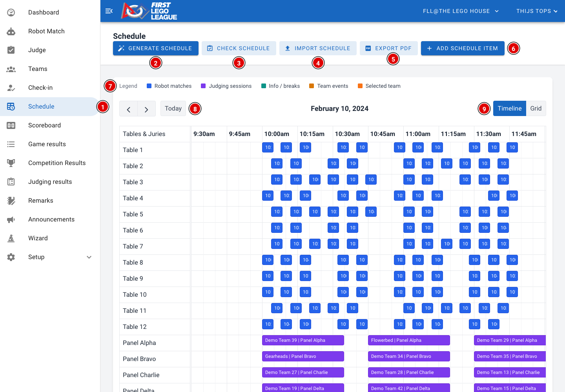Collapse the sidebar with the hamburger icon

click(109, 11)
